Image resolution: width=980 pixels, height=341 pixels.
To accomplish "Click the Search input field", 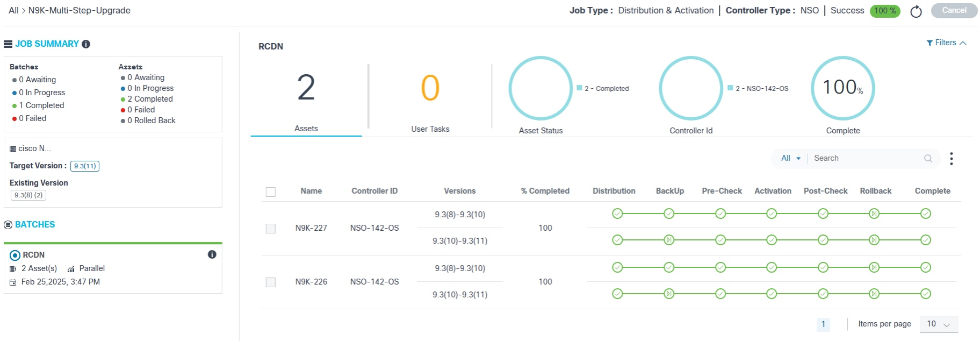I will pyautogui.click(x=865, y=158).
